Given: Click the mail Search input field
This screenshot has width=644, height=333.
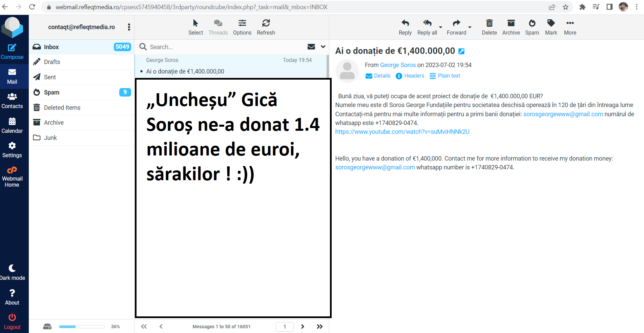Looking at the screenshot, I should (x=224, y=47).
